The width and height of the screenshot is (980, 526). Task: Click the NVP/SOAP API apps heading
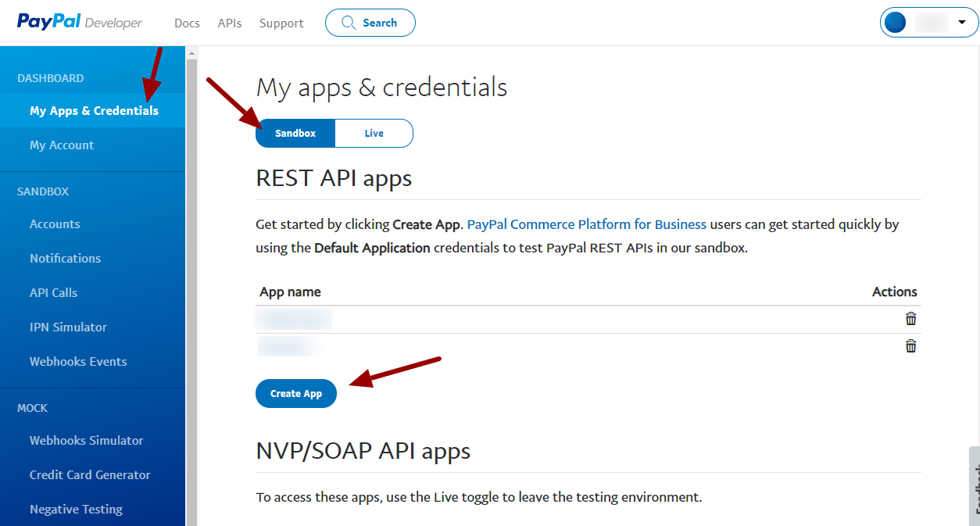(x=363, y=451)
